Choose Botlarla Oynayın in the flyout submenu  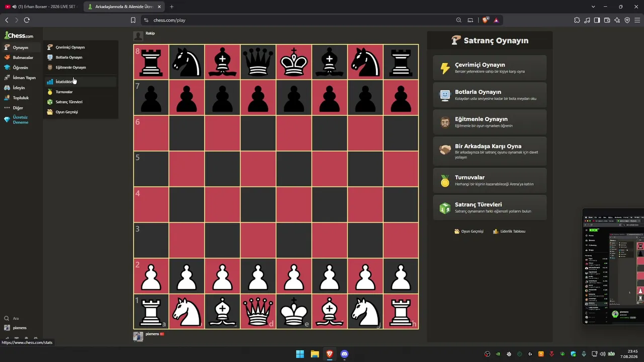[x=80, y=57]
